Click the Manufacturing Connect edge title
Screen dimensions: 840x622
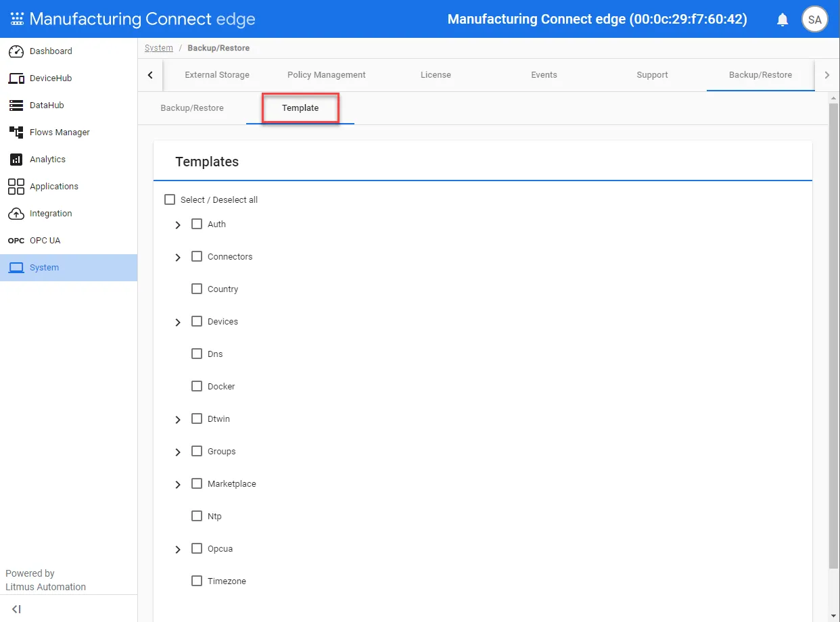[143, 19]
